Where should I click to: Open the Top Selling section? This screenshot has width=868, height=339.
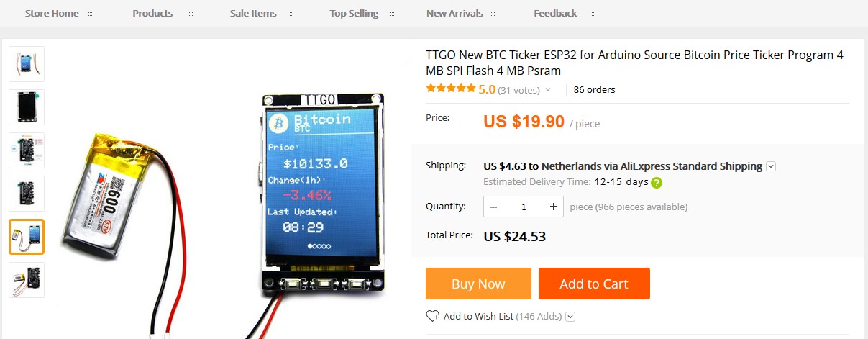click(x=354, y=13)
